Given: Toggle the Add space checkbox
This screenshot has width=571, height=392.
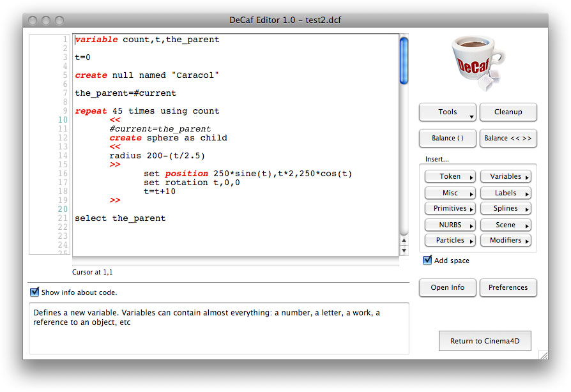Looking at the screenshot, I should [428, 260].
